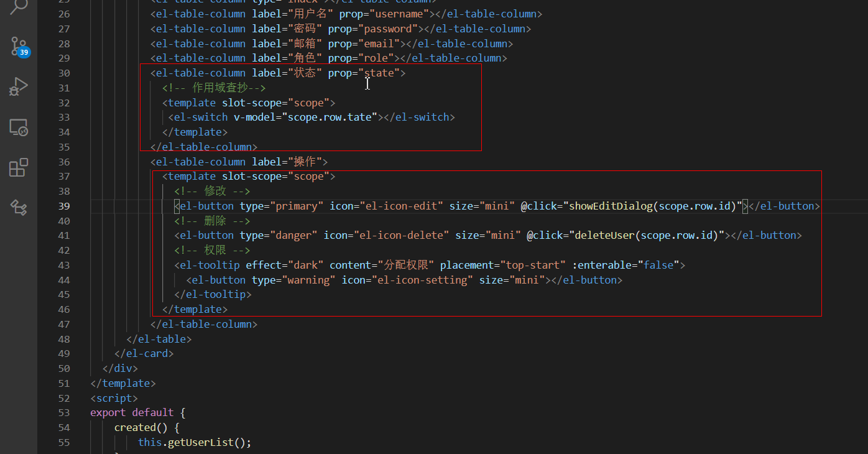The width and height of the screenshot is (868, 454).
Task: Open the Extensions view
Action: tap(19, 167)
